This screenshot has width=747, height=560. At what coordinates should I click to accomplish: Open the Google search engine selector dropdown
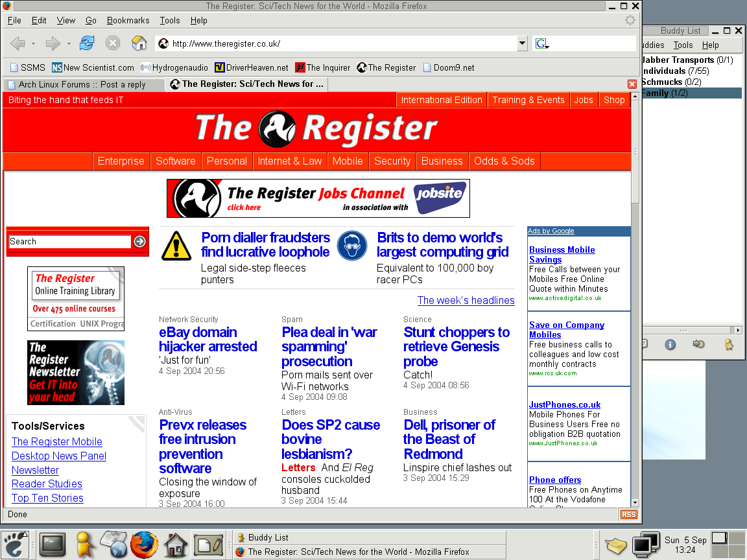(x=542, y=44)
